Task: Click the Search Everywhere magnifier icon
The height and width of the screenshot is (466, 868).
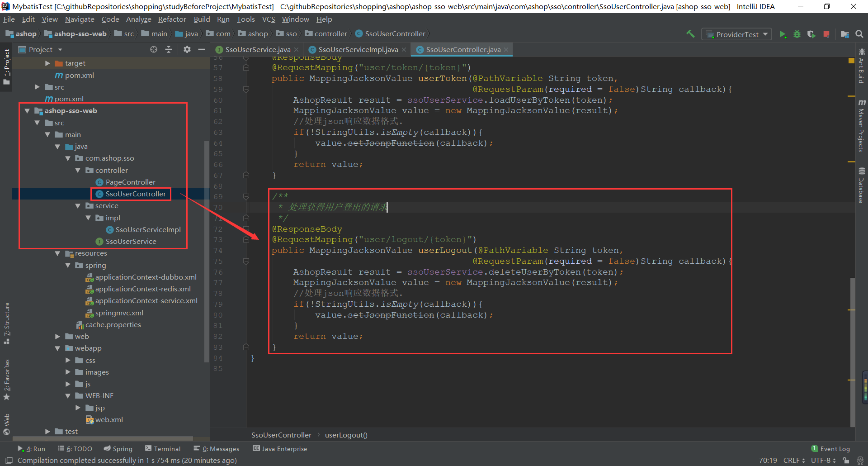Action: 859,34
